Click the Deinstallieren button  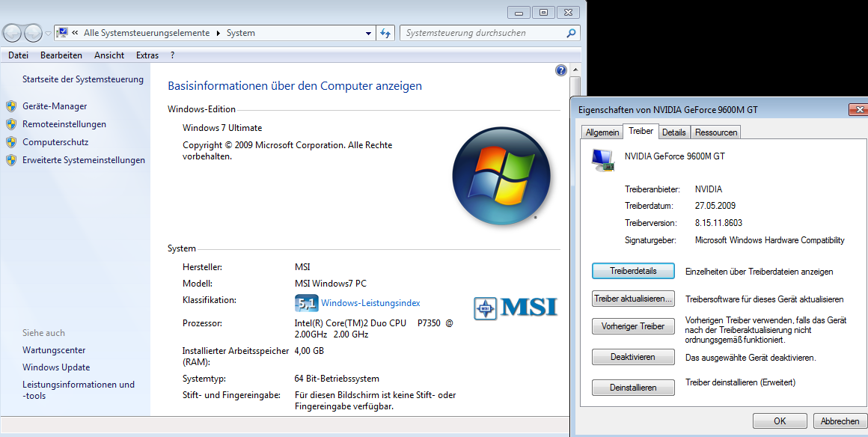pos(633,388)
